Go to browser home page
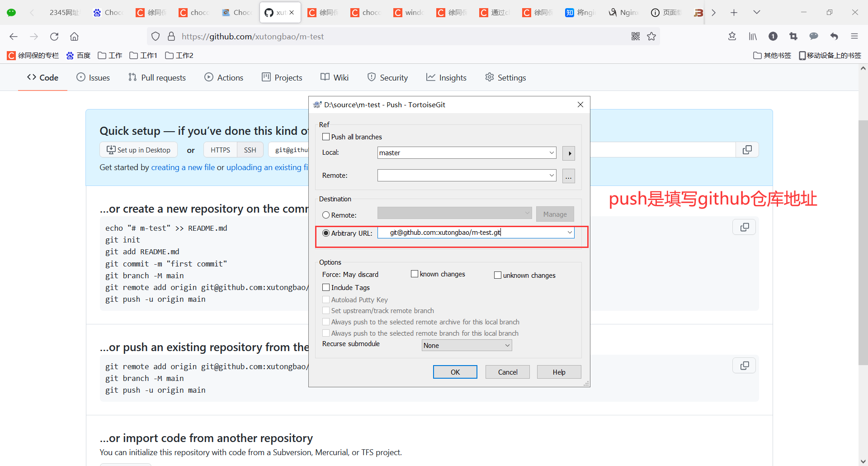 coord(74,37)
